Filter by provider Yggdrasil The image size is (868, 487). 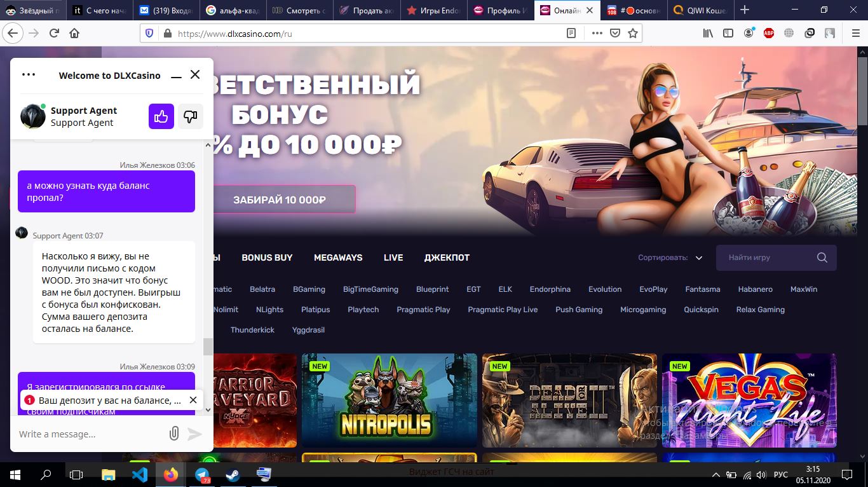point(308,330)
